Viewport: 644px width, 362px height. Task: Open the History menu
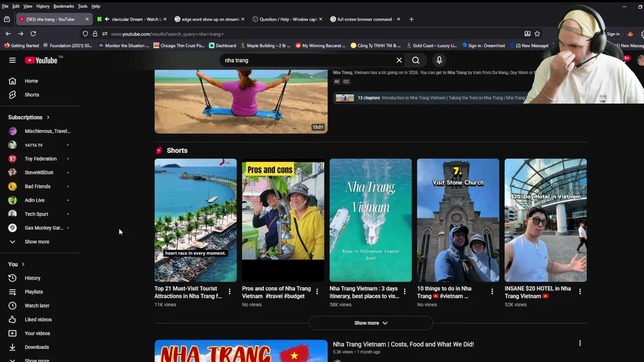coord(43,6)
